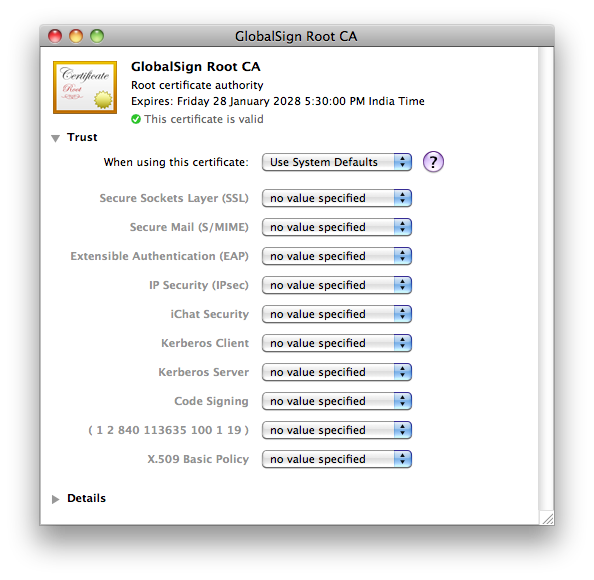Click the green valid checkmark icon
594x580 pixels.
coord(136,119)
